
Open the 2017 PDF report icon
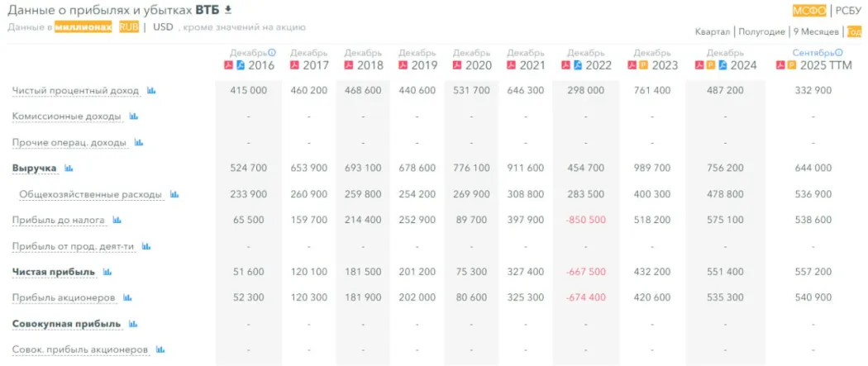[294, 65]
